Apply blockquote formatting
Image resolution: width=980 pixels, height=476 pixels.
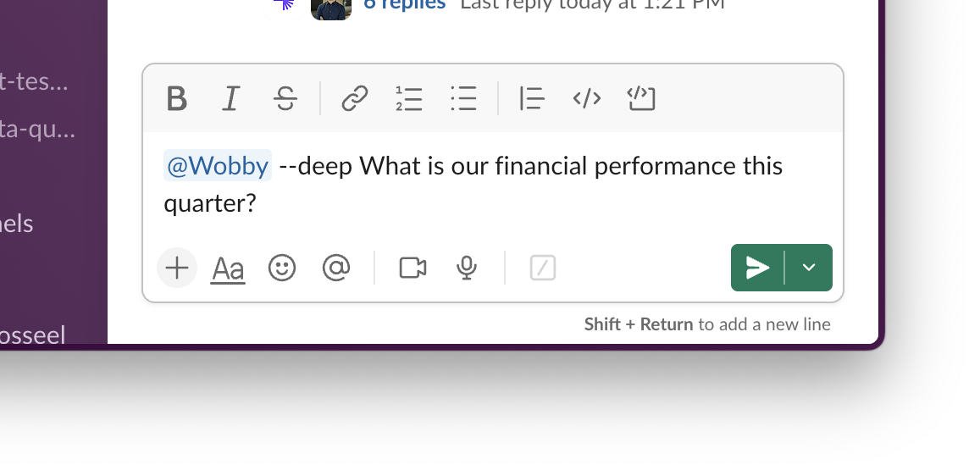(531, 99)
